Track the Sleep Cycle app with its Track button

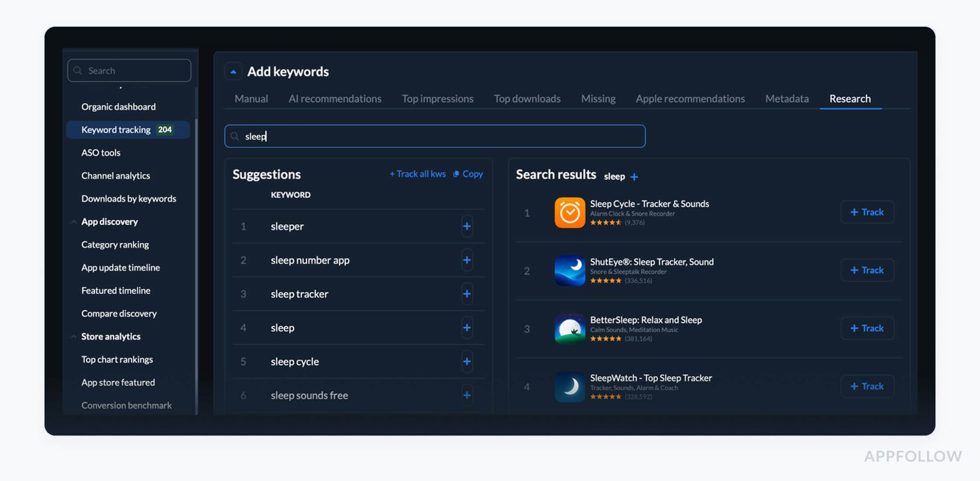click(867, 211)
